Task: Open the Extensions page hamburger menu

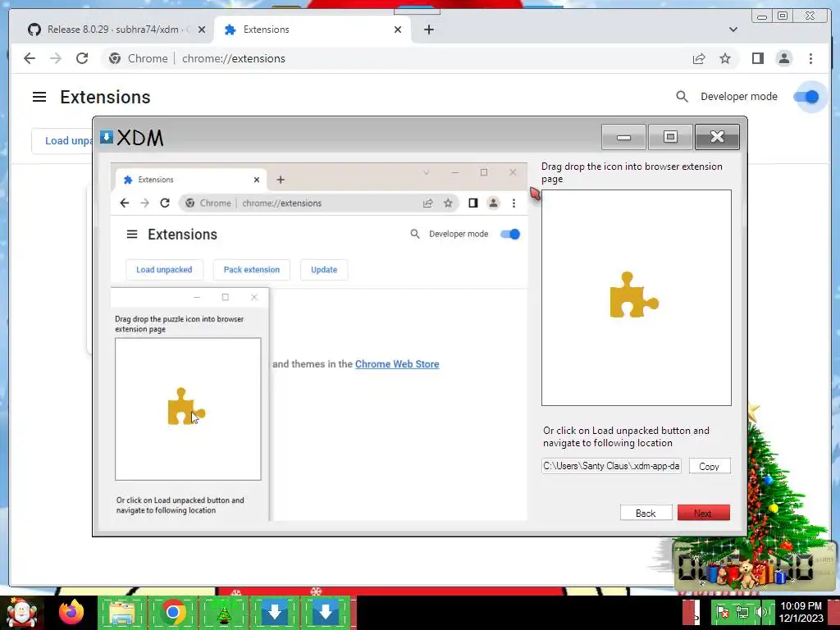Action: [39, 97]
